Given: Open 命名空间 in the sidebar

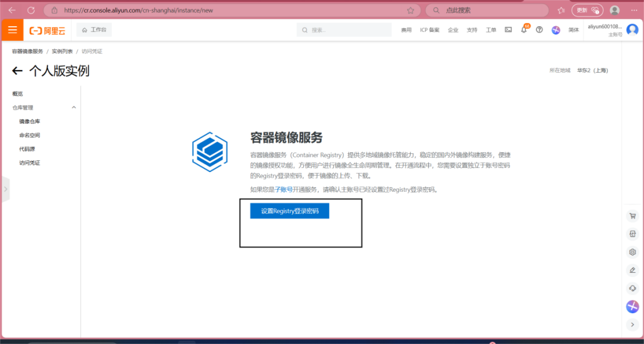Looking at the screenshot, I should (x=30, y=135).
